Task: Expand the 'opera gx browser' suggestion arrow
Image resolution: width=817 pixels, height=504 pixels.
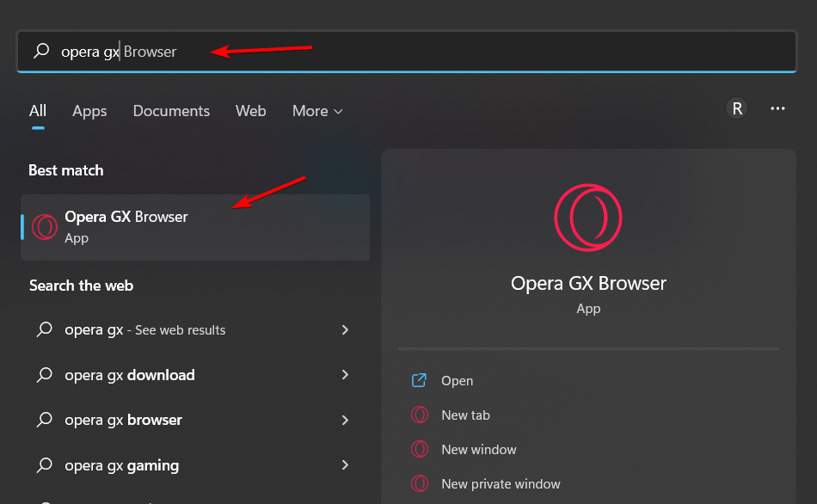Action: tap(345, 420)
